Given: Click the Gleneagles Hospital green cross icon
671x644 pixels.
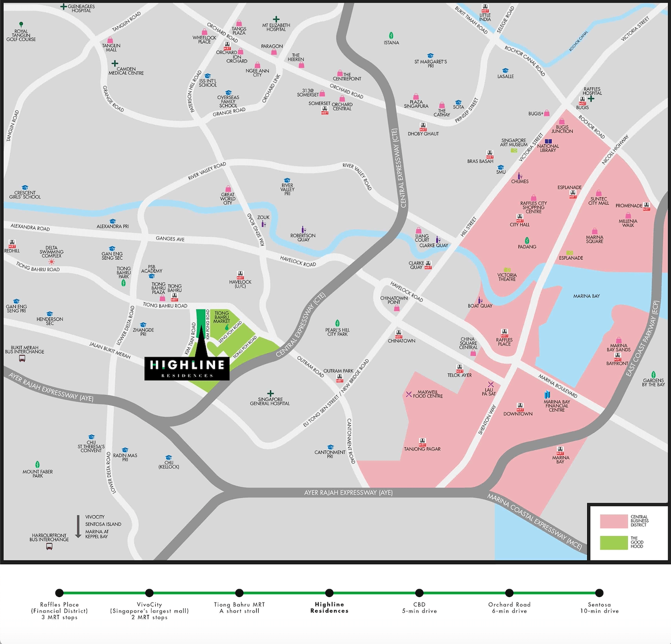Looking at the screenshot, I should pos(63,6).
